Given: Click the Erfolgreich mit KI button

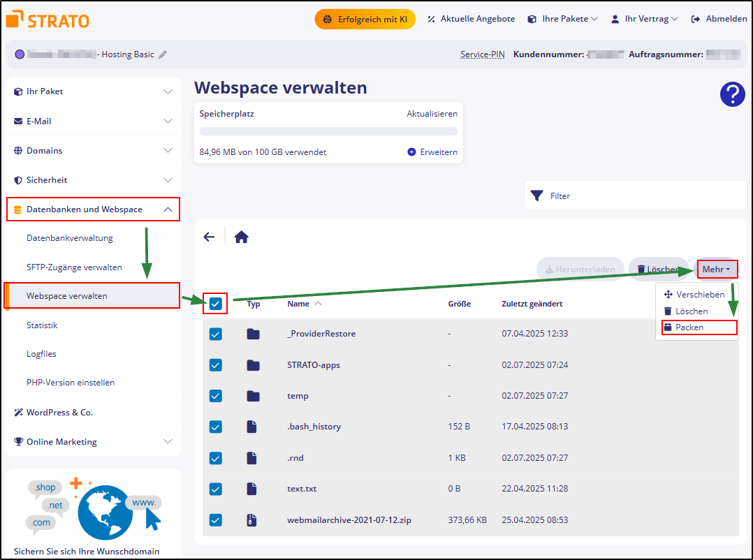Looking at the screenshot, I should click(x=365, y=19).
